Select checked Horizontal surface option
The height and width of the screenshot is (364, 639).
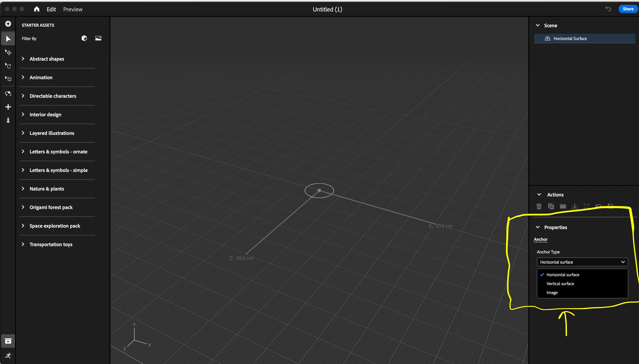(563, 275)
